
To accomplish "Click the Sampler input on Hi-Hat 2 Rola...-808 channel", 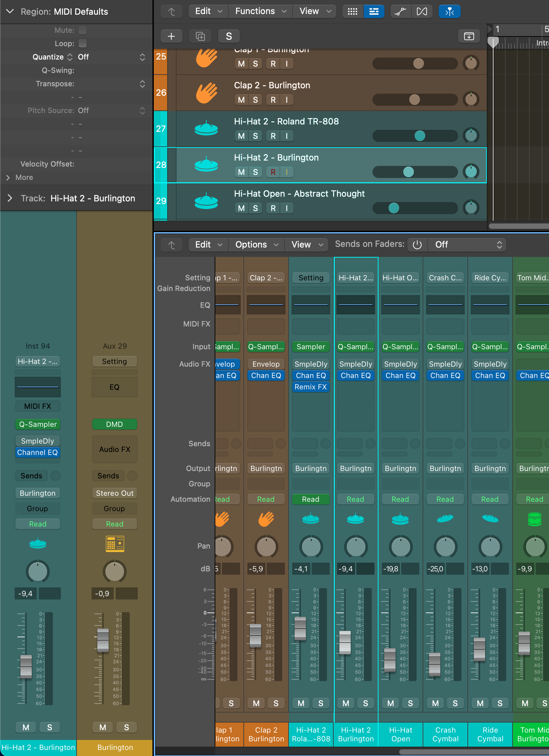I will click(x=311, y=347).
